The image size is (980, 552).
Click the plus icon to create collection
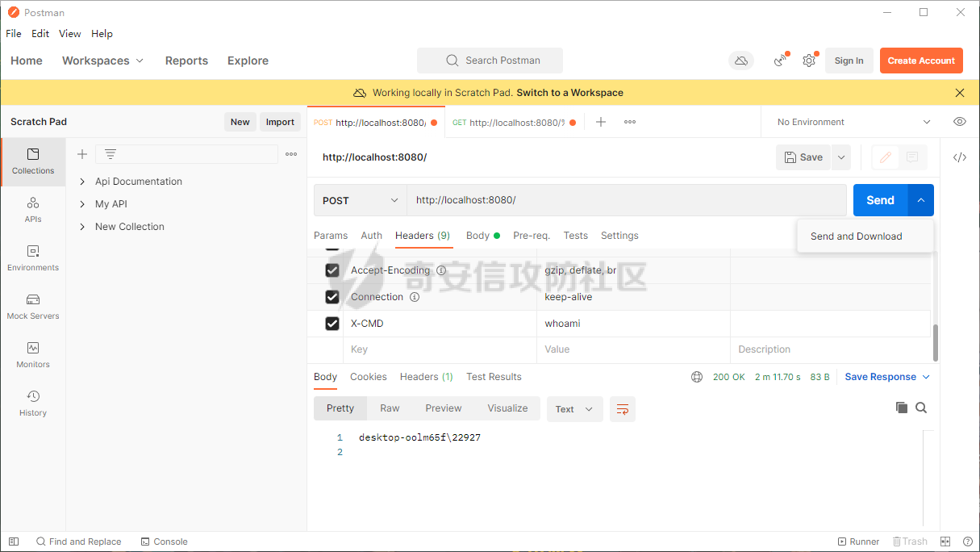coord(82,154)
